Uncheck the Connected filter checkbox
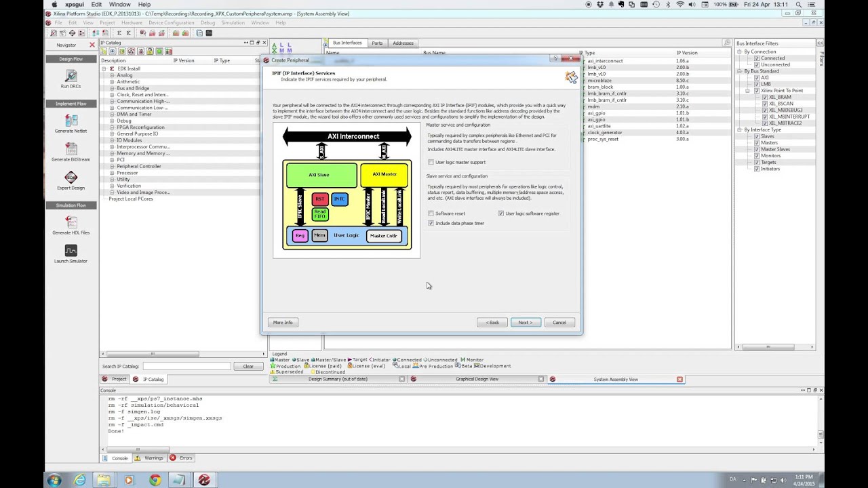This screenshot has width=868, height=488. (x=757, y=58)
